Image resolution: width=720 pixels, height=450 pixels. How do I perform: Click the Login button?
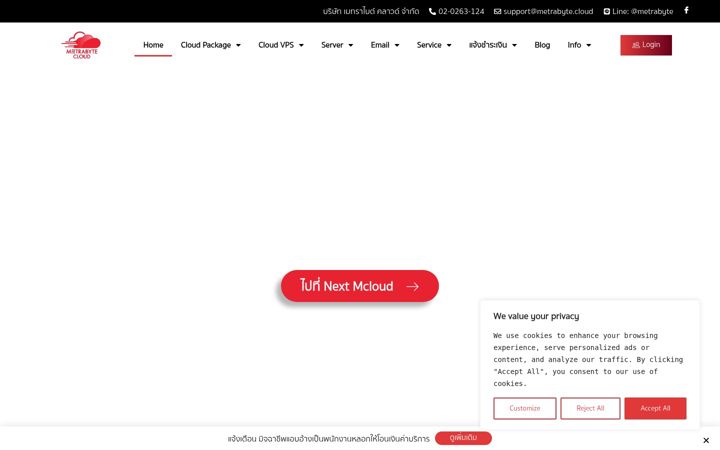(x=646, y=45)
